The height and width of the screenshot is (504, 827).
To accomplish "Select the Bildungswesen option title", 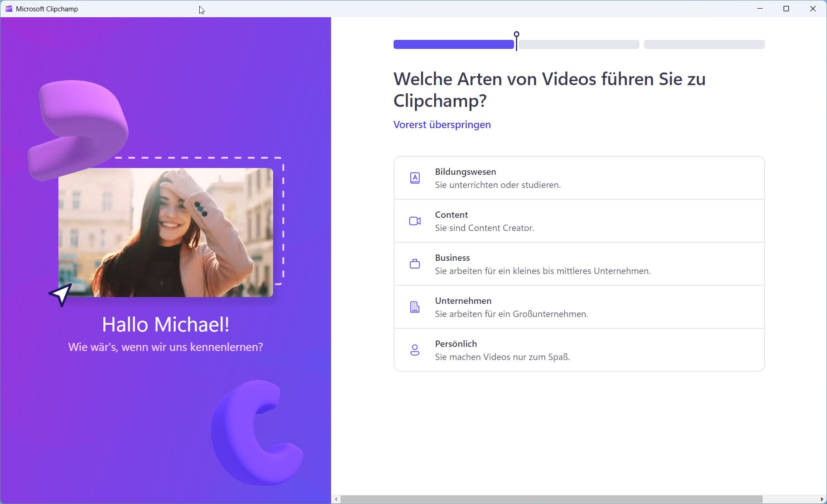I will [x=466, y=172].
